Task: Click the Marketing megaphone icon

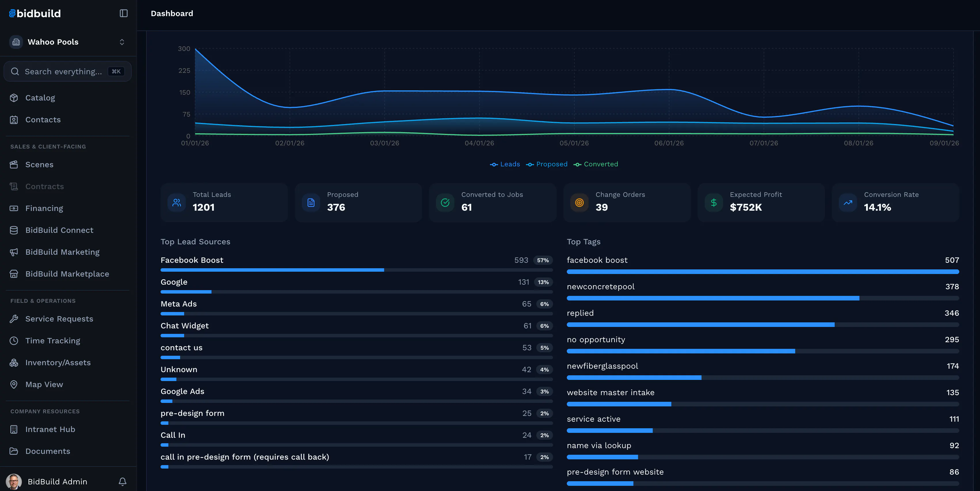Action: (x=14, y=252)
